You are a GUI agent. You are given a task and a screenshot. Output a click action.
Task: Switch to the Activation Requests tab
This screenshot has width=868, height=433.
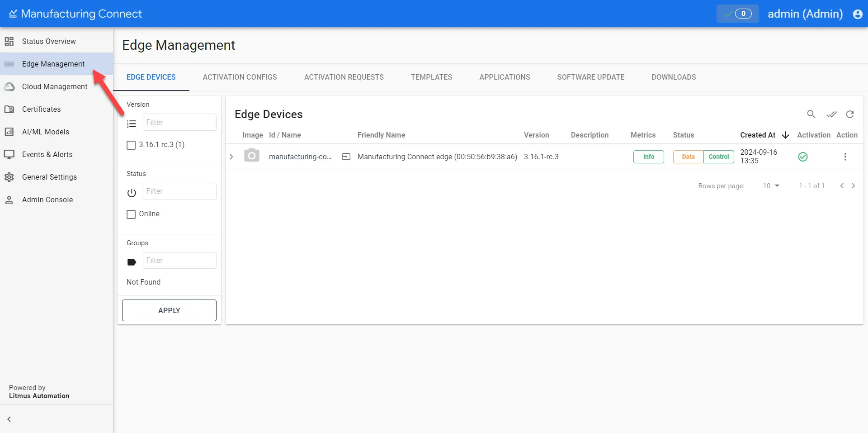point(344,77)
